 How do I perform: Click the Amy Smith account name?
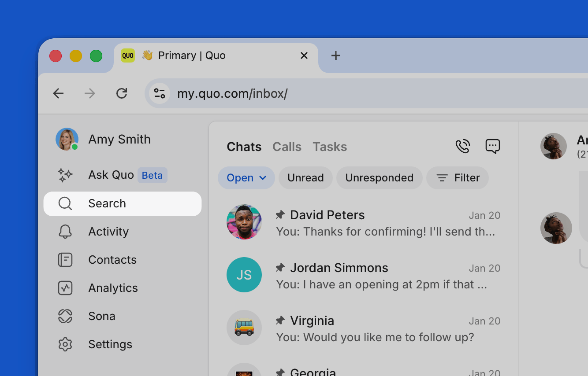(x=119, y=139)
